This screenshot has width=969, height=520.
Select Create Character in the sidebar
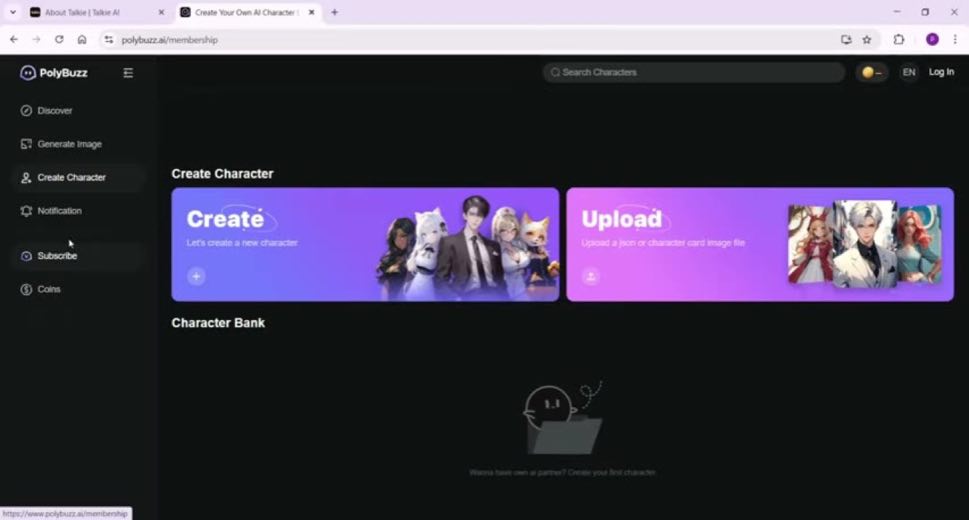[78, 177]
